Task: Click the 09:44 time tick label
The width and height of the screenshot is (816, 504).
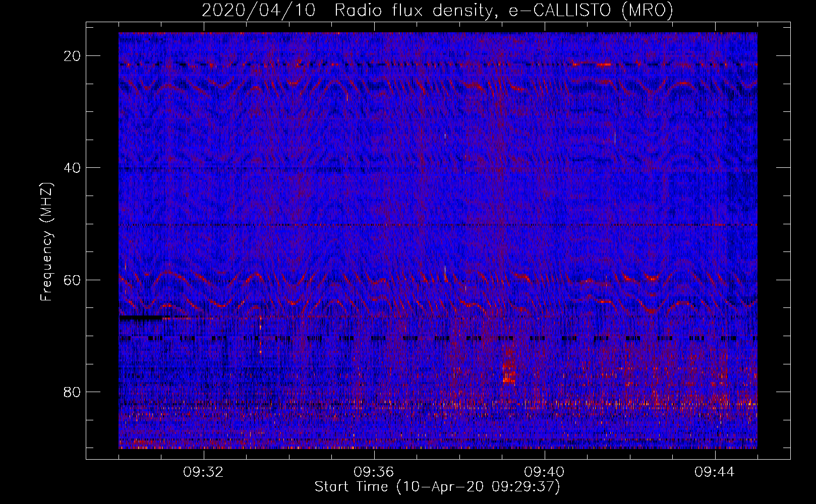Action: click(715, 472)
